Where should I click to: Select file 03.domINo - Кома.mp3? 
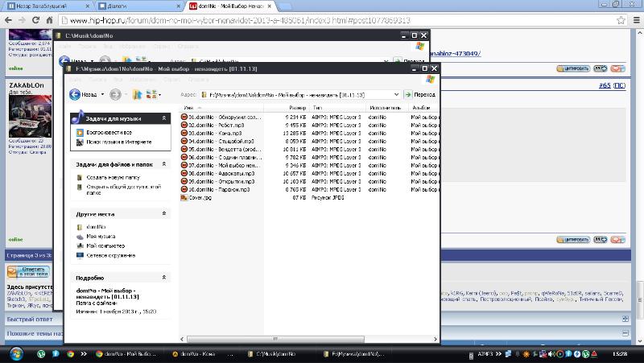pyautogui.click(x=215, y=134)
